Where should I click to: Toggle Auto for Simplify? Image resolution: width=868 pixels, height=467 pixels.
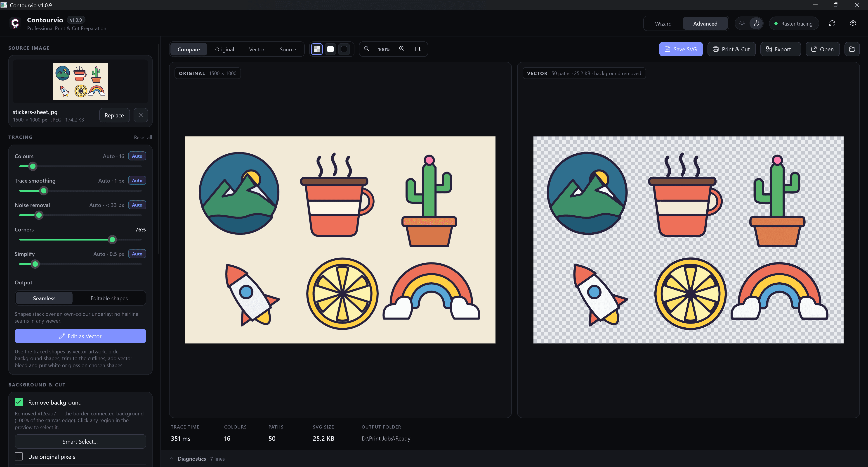[137, 254]
